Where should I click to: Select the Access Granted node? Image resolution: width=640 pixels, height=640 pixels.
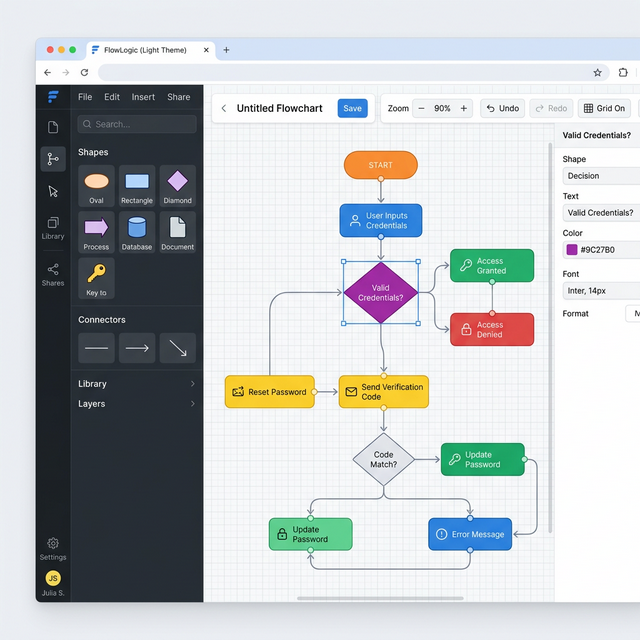pyautogui.click(x=492, y=266)
